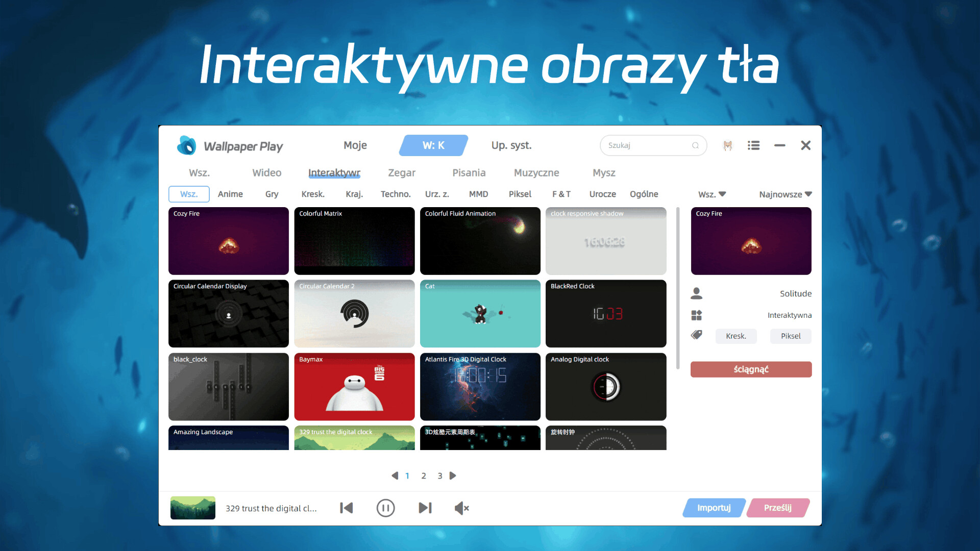Select the Wsz. filter chip
This screenshot has height=551, width=980.
pos(189,194)
